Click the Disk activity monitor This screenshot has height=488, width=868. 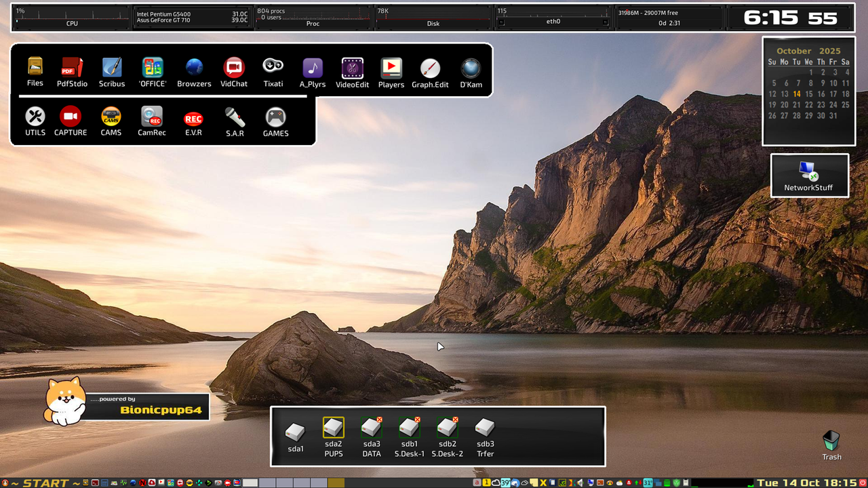click(433, 18)
